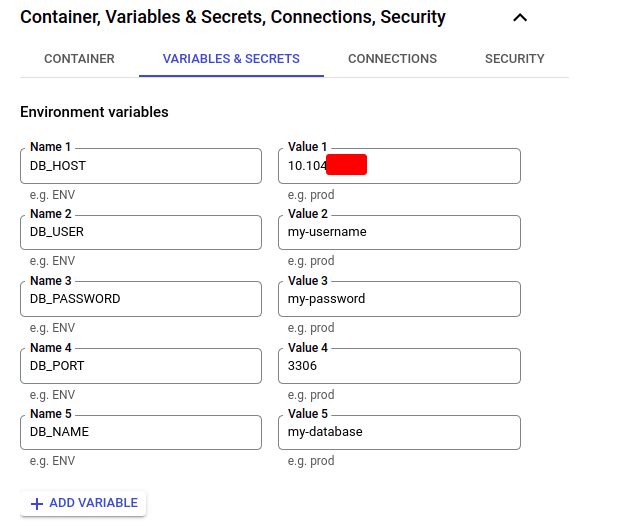624x532 pixels.
Task: Click the red redaction block in Value 1
Action: 346,165
